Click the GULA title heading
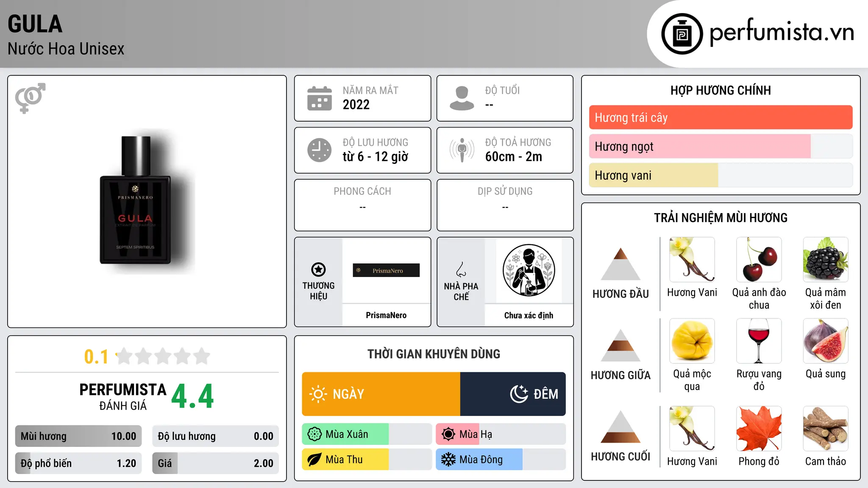Image resolution: width=868 pixels, height=488 pixels. (35, 24)
